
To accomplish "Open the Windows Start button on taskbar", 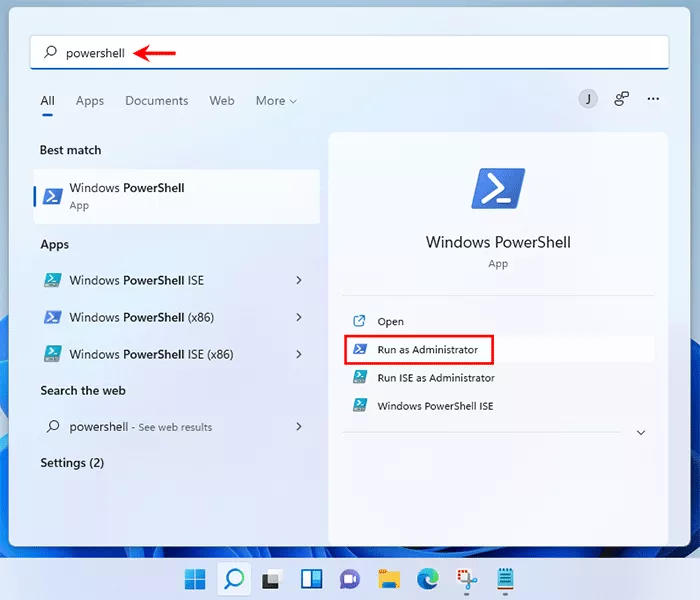I will [x=195, y=579].
